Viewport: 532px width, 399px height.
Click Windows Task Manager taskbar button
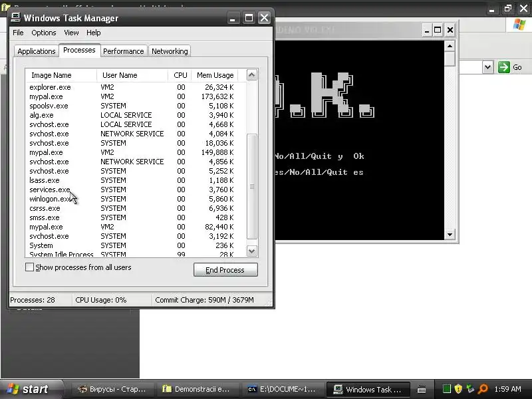click(x=368, y=389)
